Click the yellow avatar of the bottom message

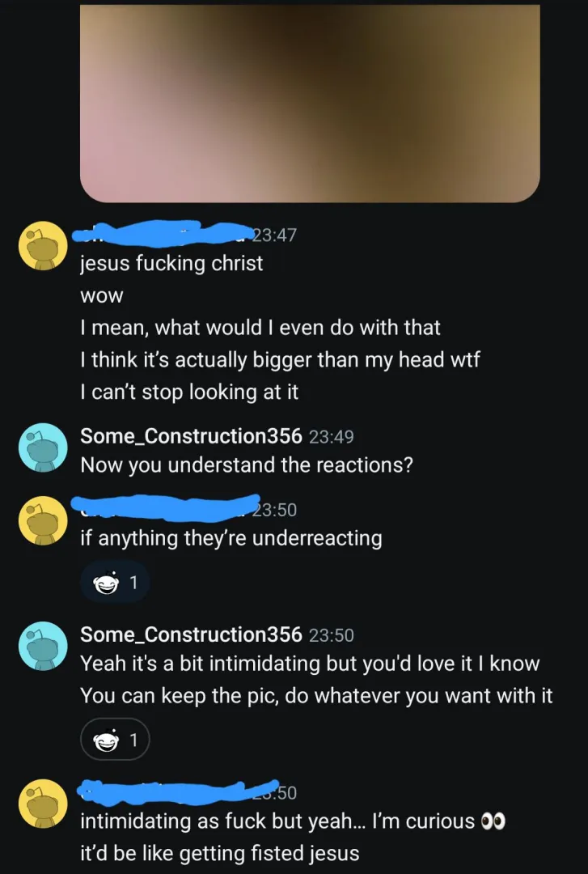click(43, 804)
